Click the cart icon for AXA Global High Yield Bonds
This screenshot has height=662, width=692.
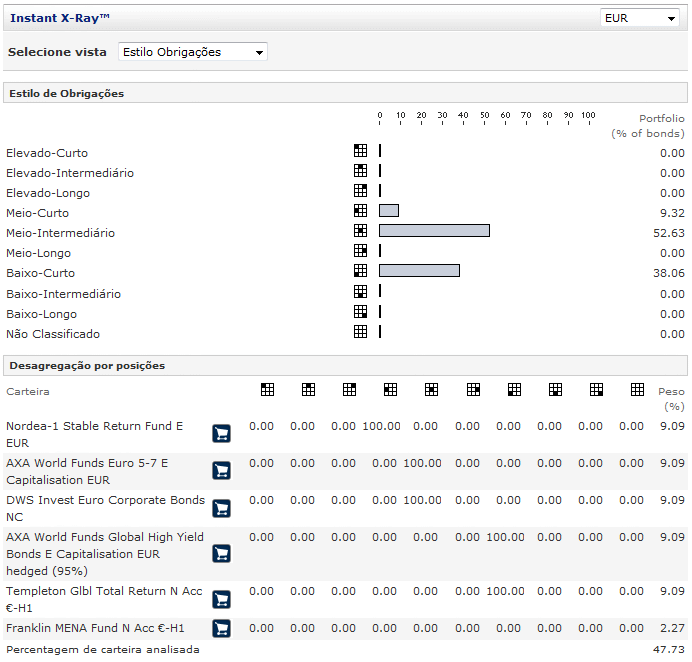[x=222, y=553]
